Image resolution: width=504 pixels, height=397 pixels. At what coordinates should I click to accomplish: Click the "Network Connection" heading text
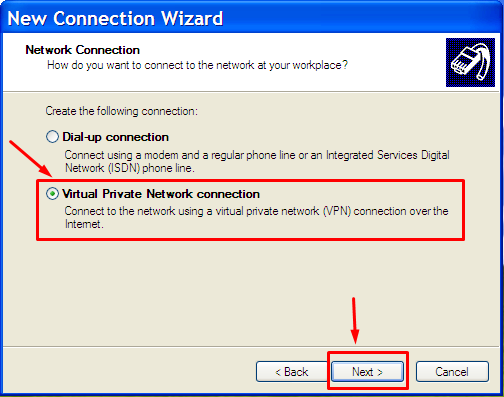pyautogui.click(x=83, y=50)
